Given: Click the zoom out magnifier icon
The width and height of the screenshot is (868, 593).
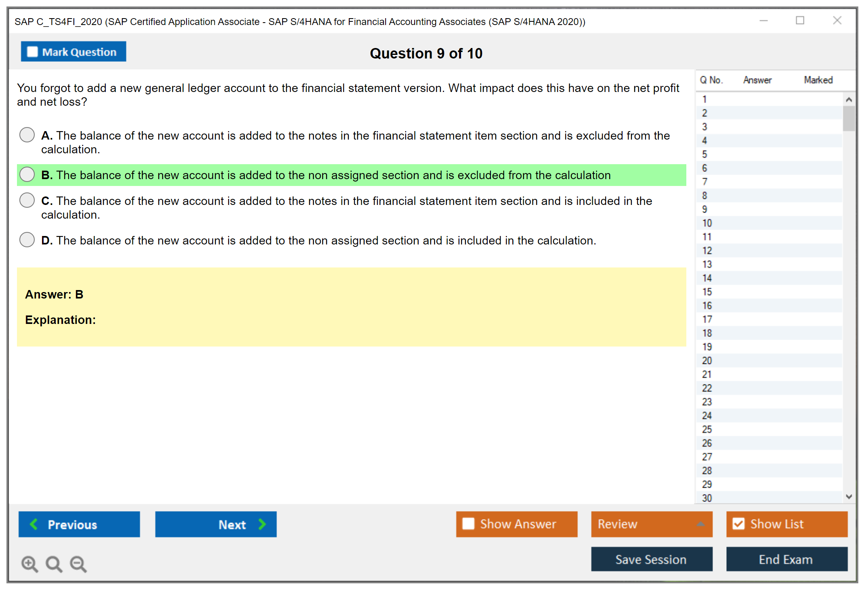Looking at the screenshot, I should click(x=78, y=564).
